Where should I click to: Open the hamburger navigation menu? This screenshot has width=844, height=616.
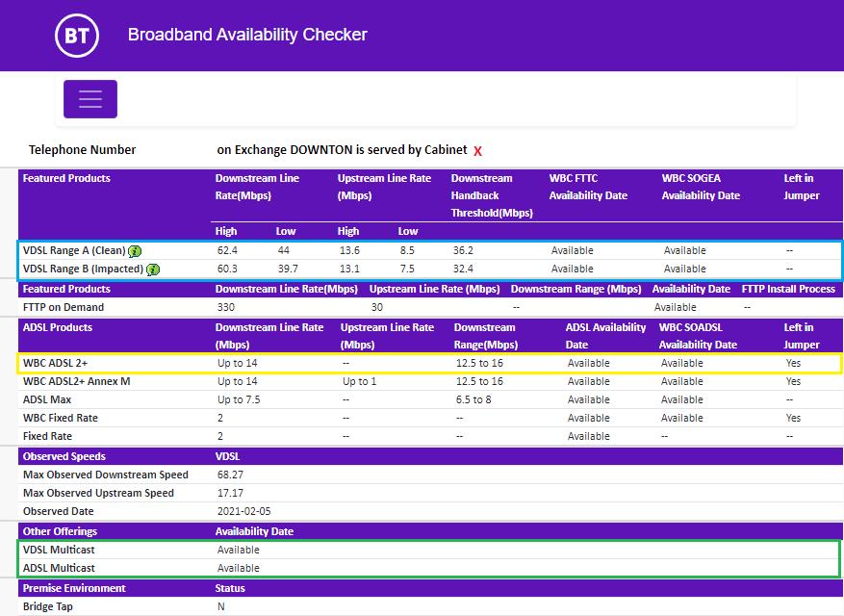[x=90, y=99]
